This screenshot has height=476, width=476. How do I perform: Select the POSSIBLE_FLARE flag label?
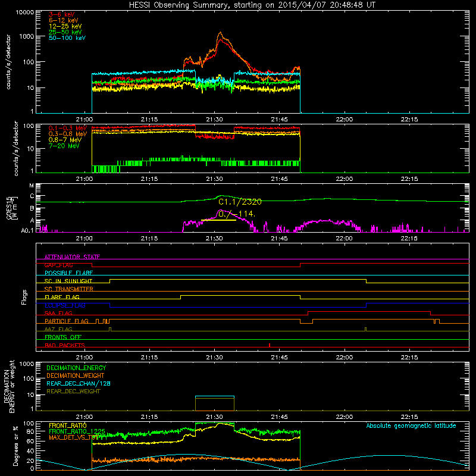pos(68,273)
